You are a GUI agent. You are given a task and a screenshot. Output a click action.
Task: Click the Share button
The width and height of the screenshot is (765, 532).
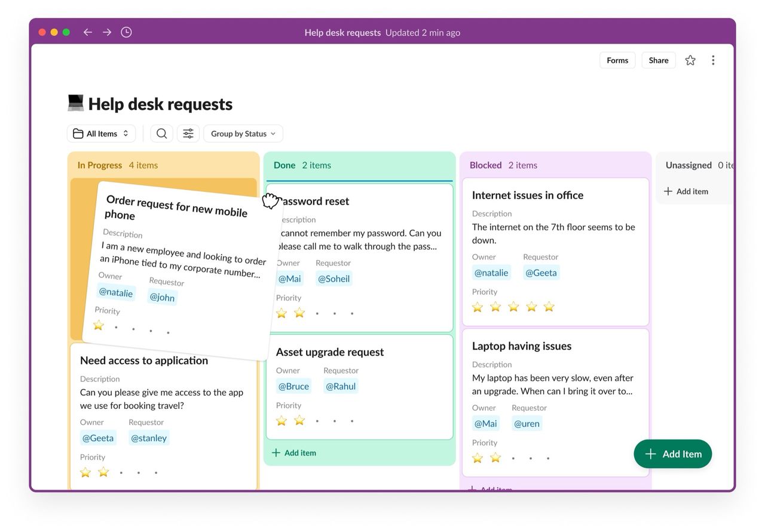pos(659,60)
